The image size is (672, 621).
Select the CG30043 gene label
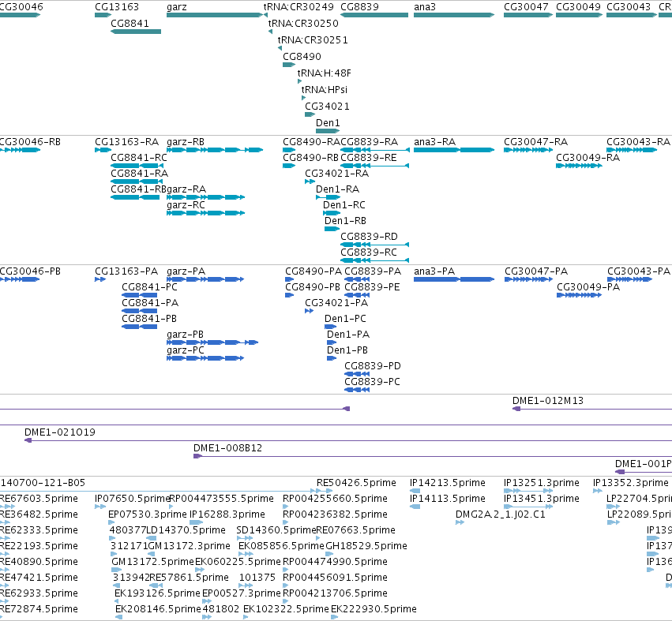629,7
